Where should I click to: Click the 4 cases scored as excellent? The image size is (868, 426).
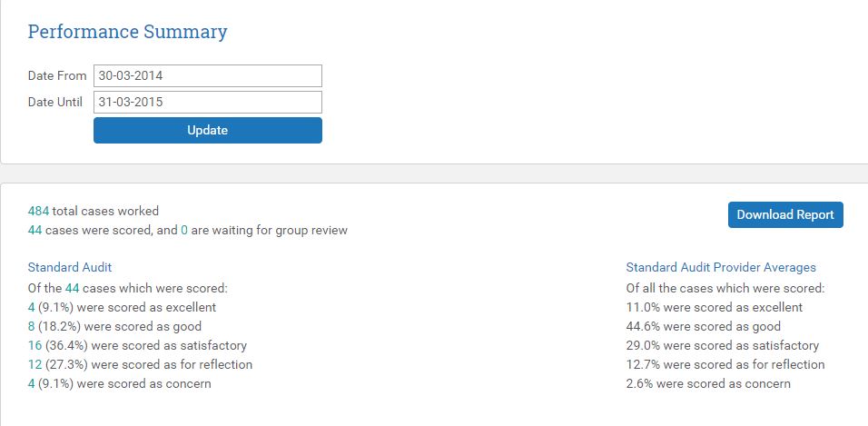coord(32,307)
